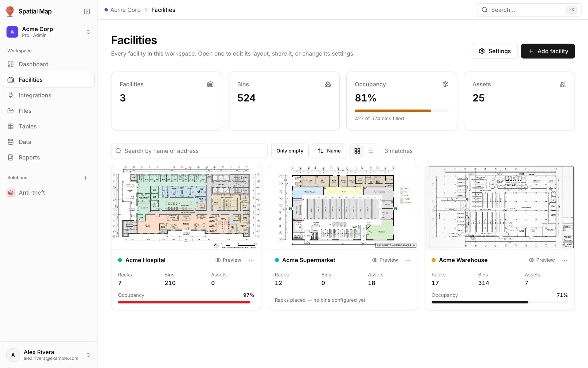Collapse the sidebar panel icon
Screen dimensions: 588x368
tap(87, 11)
